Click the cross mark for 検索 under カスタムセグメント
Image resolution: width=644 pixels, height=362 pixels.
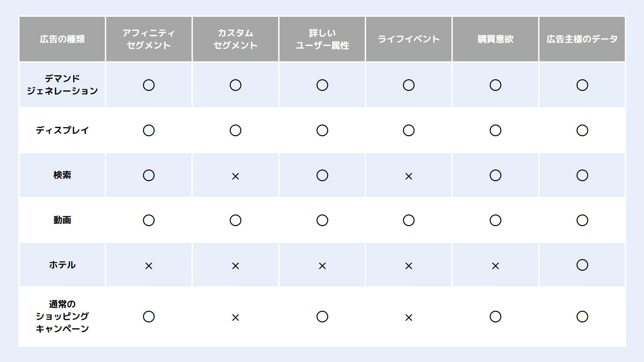[236, 176]
